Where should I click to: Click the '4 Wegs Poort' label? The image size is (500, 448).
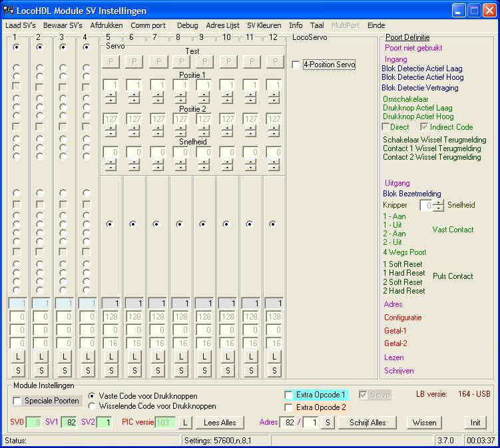(x=405, y=252)
